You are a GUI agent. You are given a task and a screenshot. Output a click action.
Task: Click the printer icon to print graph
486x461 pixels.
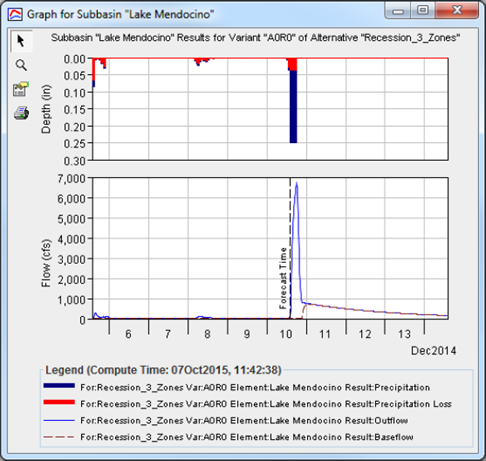[21, 113]
